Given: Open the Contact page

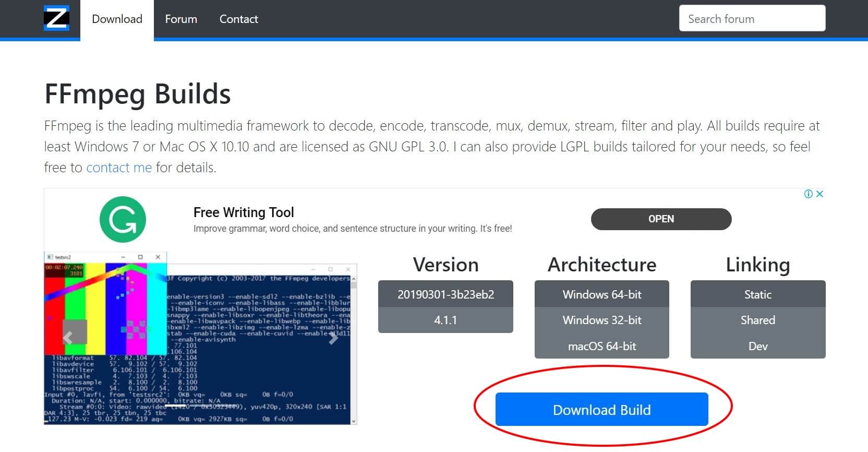Looking at the screenshot, I should pyautogui.click(x=238, y=19).
